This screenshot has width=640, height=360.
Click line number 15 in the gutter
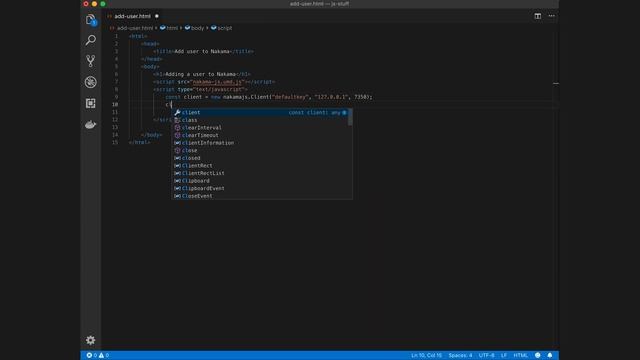point(115,142)
